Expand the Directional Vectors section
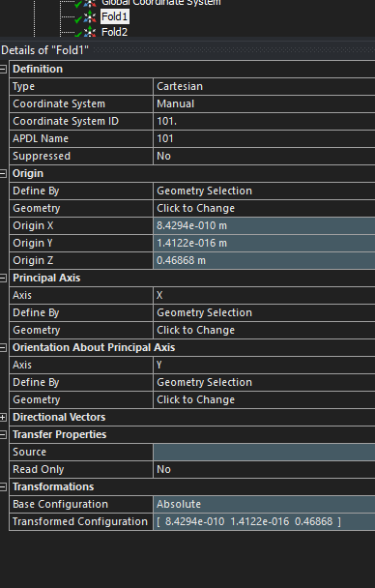 (x=3, y=417)
